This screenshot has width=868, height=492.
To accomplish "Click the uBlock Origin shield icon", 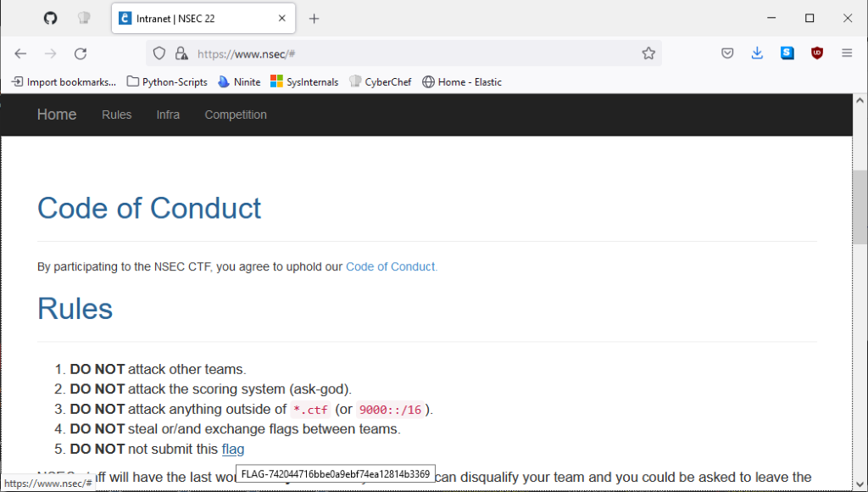I will pos(817,53).
